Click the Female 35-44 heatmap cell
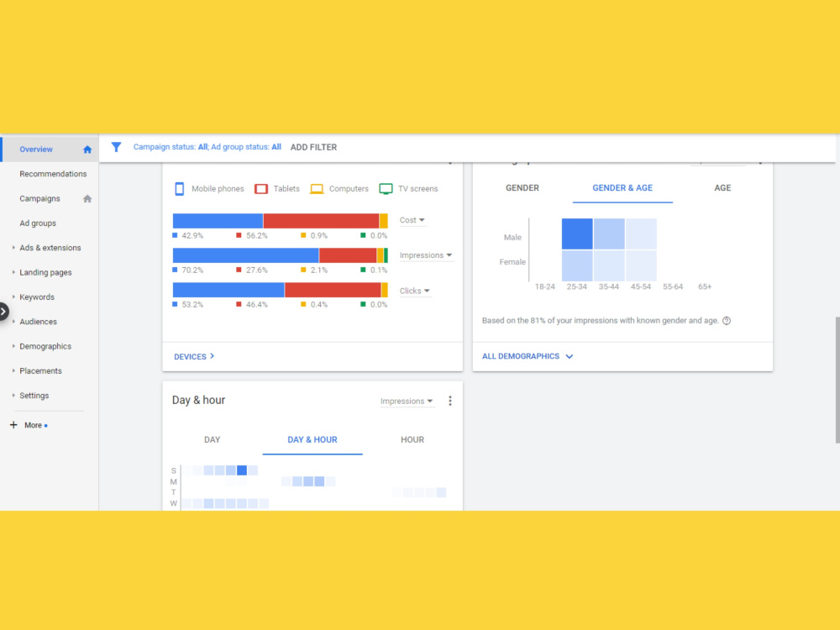This screenshot has width=840, height=630. [609, 265]
